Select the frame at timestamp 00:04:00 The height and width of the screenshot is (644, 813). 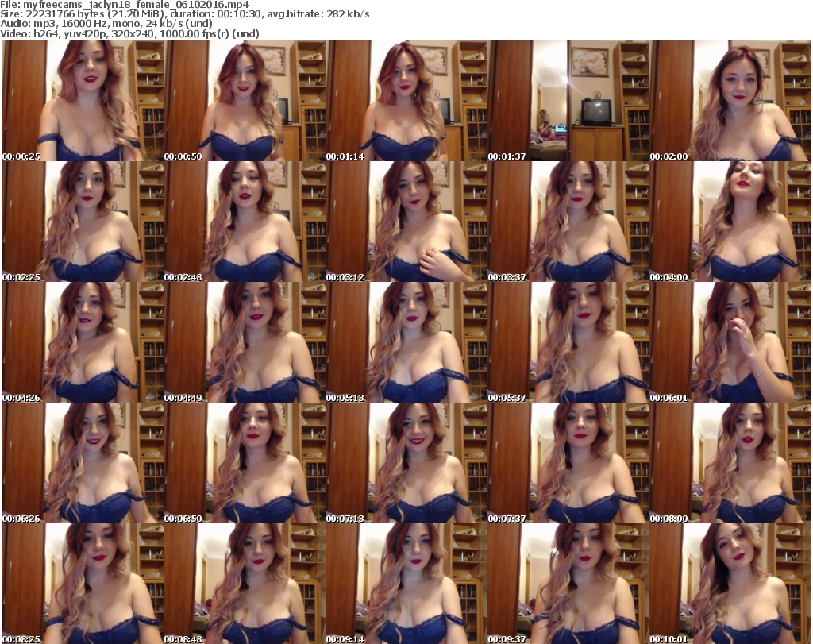730,222
